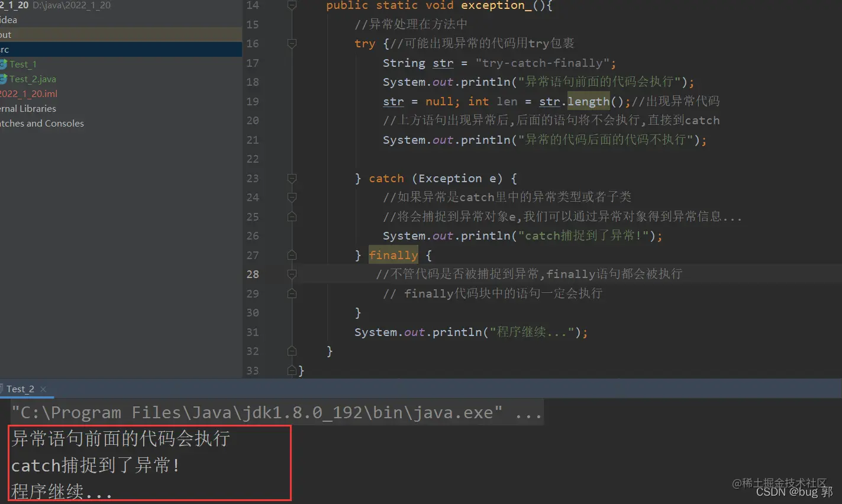
Task: Click the Test_1 Java class icon
Action: [x=3, y=64]
